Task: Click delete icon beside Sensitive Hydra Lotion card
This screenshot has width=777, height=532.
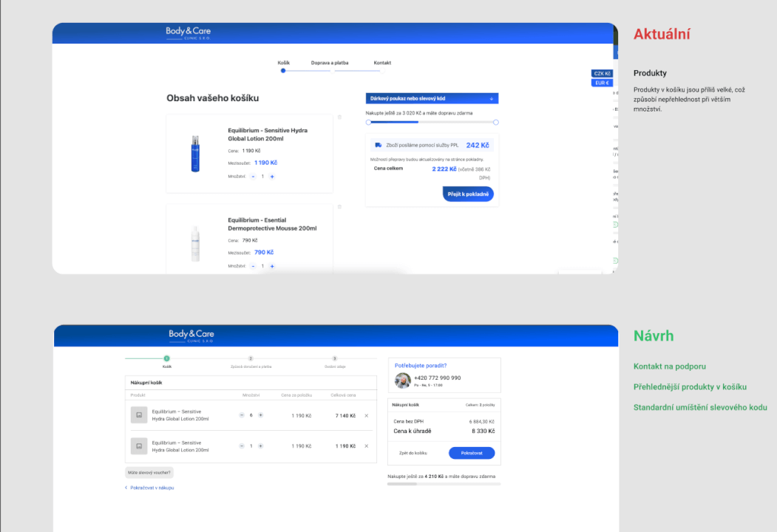Action: 339,117
